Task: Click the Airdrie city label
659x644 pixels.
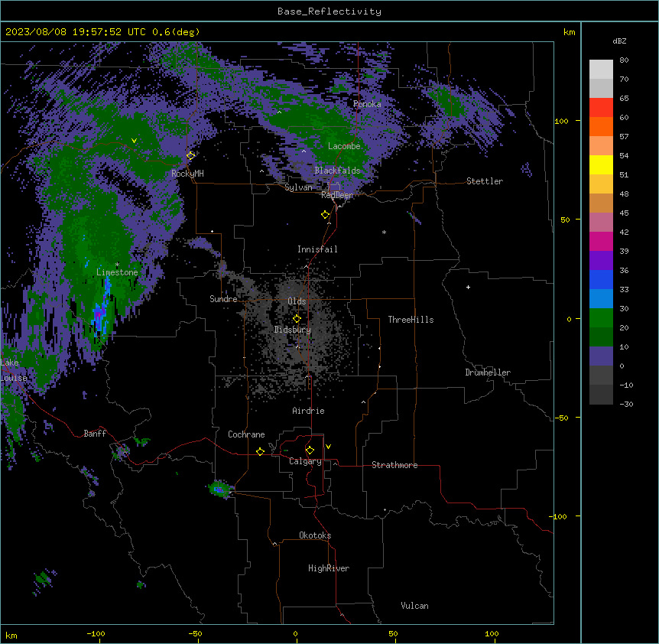Action: pyautogui.click(x=309, y=411)
